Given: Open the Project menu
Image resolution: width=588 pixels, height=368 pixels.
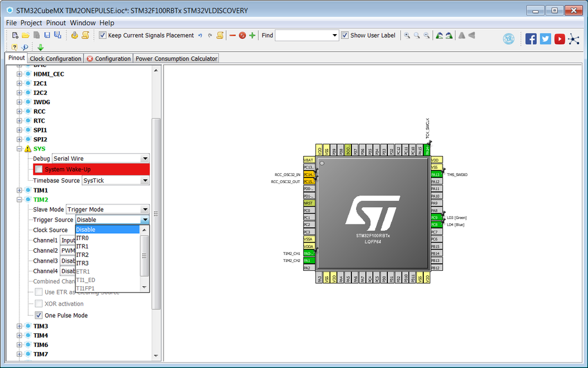Looking at the screenshot, I should pyautogui.click(x=31, y=23).
